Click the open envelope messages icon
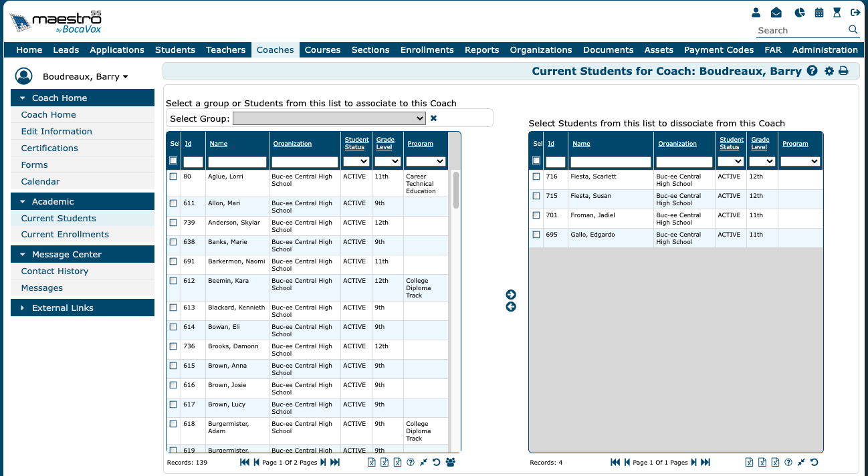Screen dimensions: 868x476 (x=776, y=13)
